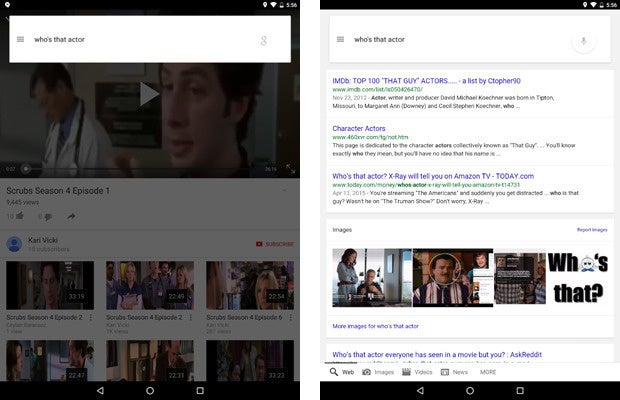The image size is (620, 400).
Task: Open suggested video thumbnail with 22:31 duration
Action: pos(150,360)
